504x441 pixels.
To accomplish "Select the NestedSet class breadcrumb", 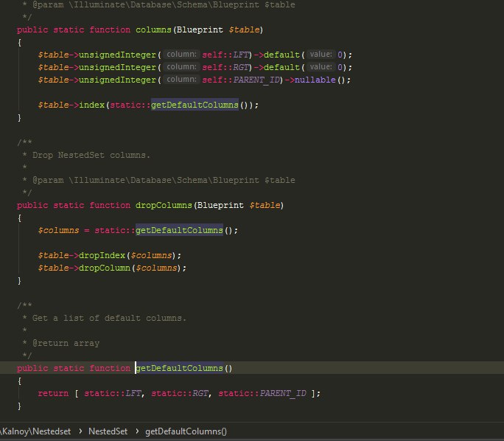I will 108,431.
